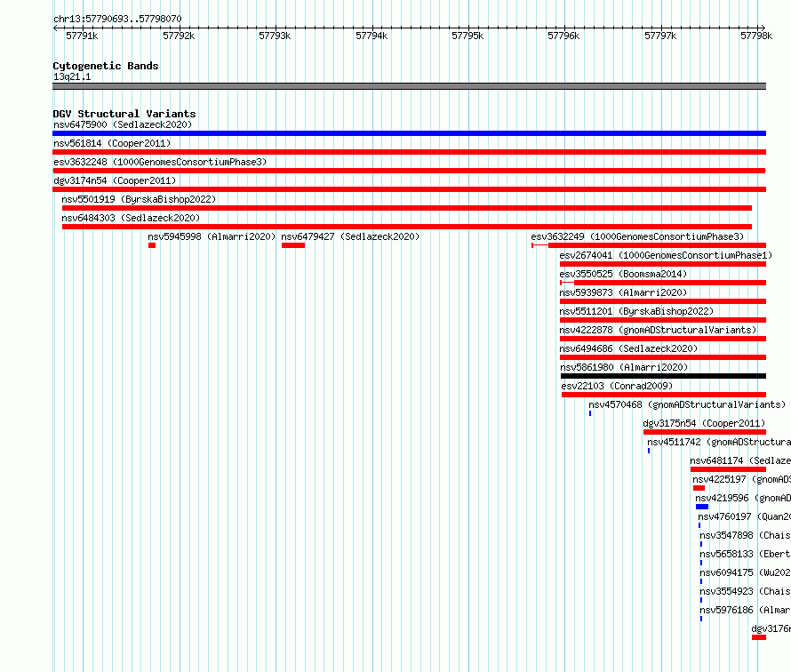
Task: Click the nsv6475900 (Sedlazeck2020) variant label
Action: (123, 124)
